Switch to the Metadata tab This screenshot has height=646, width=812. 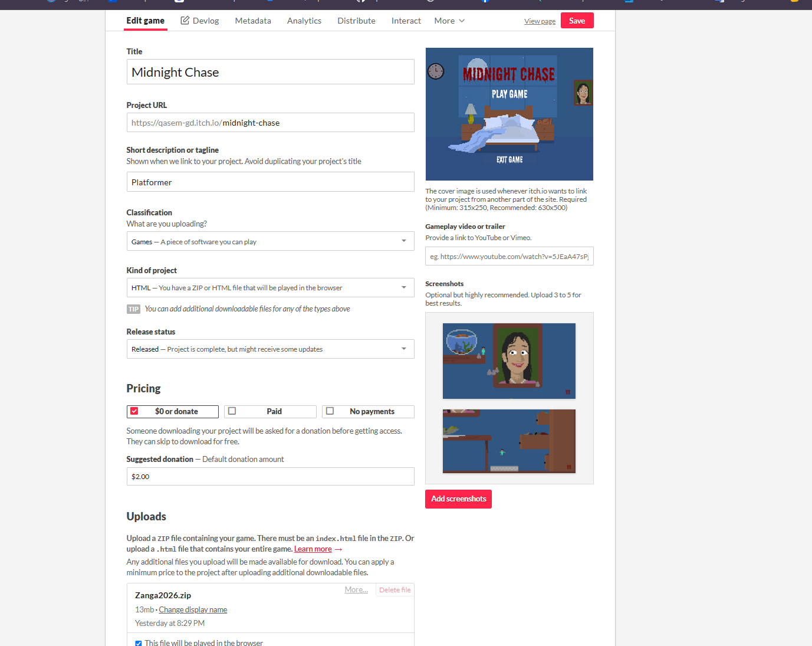[x=253, y=21]
